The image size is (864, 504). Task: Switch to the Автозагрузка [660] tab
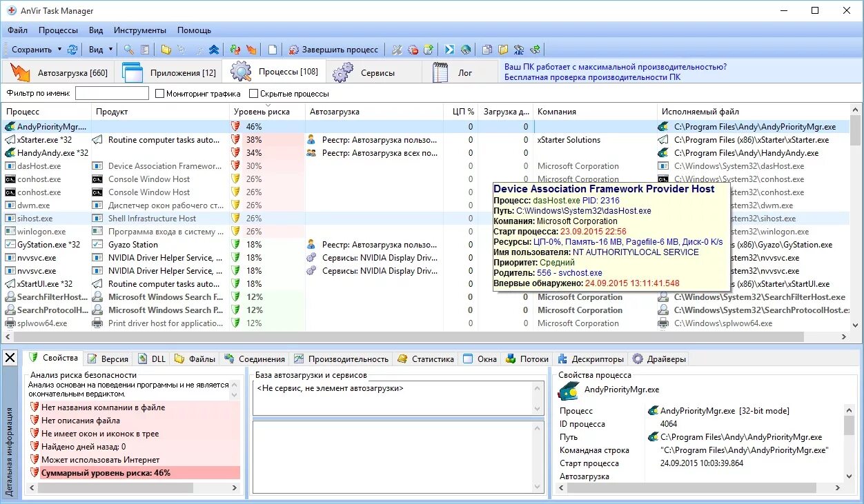click(x=57, y=72)
